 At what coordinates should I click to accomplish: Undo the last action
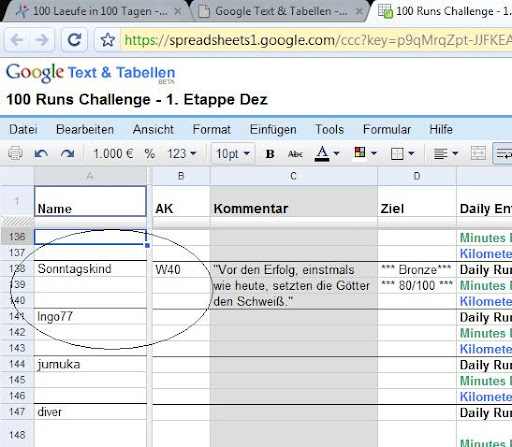tap(41, 154)
